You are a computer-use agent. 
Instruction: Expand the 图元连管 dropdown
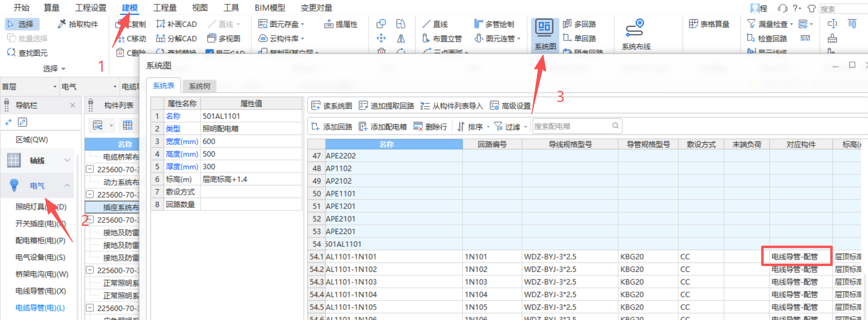519,38
